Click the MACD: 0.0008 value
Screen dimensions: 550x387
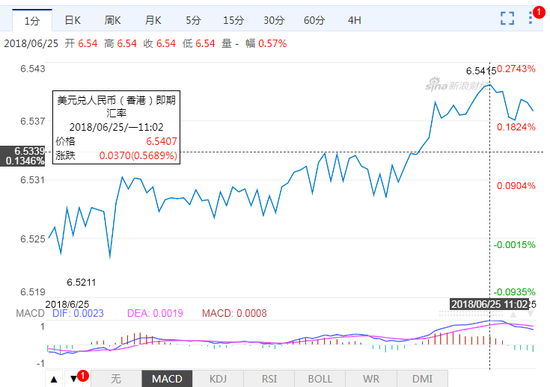pyautogui.click(x=234, y=313)
